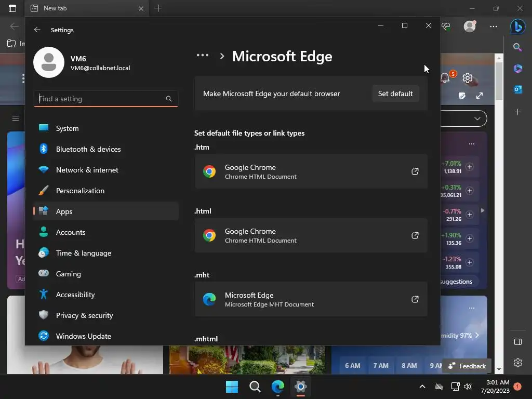The width and height of the screenshot is (532, 399).
Task: Open Accounts settings page
Action: pos(106,232)
